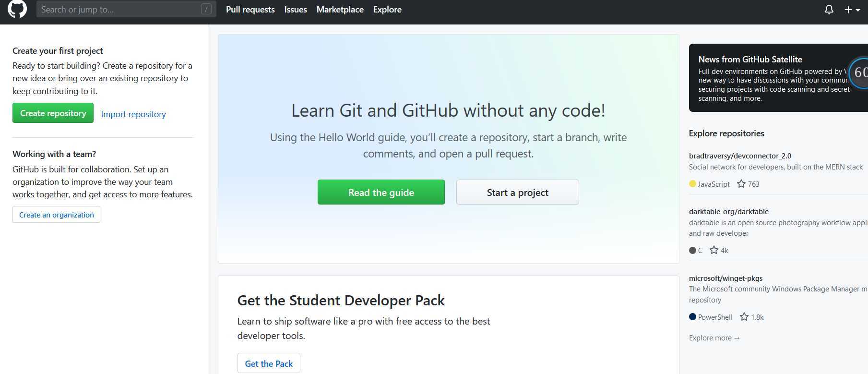Click Social network for developers description text
Viewport: 868px width, 374px height.
click(x=776, y=167)
